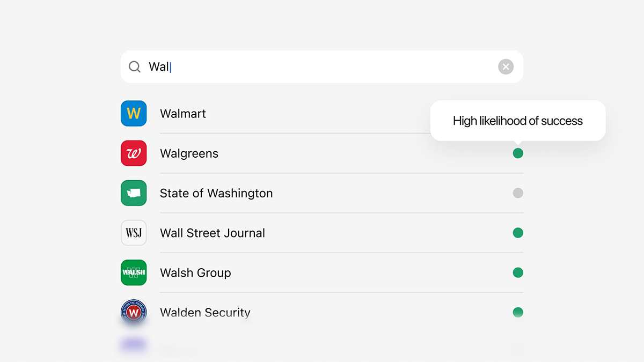Toggle Walden Security's success indicator
This screenshot has width=644, height=362.
(x=518, y=312)
